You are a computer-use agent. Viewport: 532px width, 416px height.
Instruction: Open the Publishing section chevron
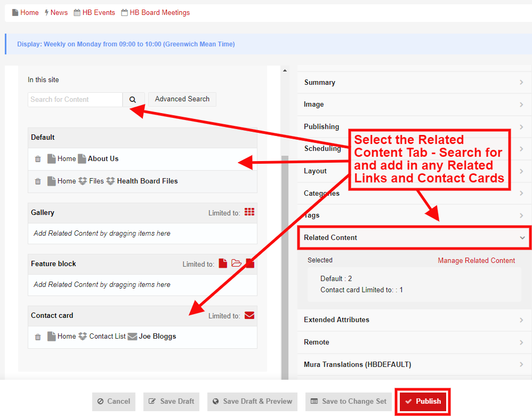(521, 126)
